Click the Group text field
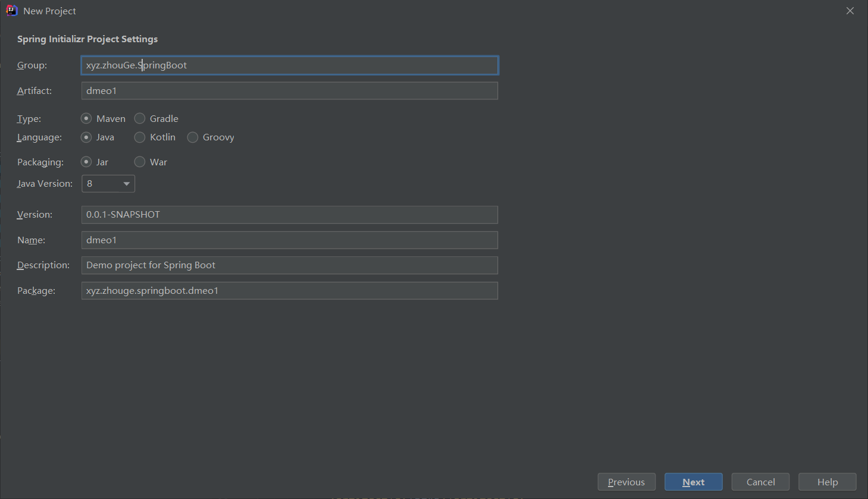Viewport: 868px width, 499px height. [x=290, y=65]
